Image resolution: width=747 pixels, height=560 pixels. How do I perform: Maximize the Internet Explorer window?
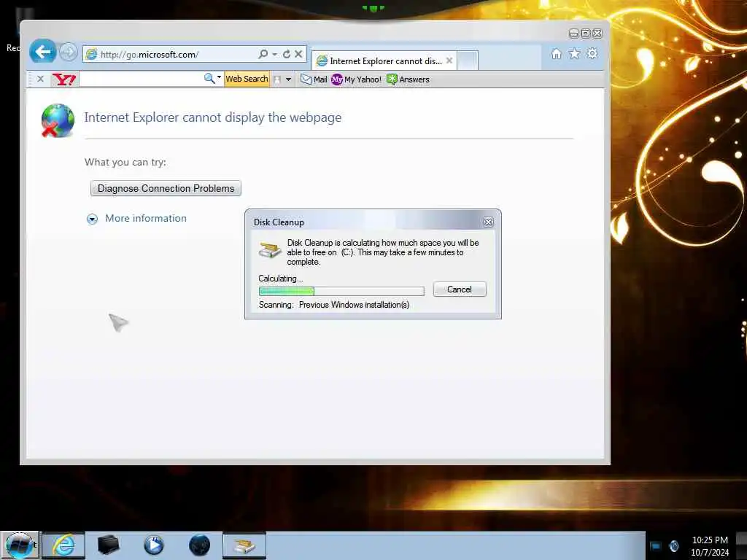tap(586, 34)
